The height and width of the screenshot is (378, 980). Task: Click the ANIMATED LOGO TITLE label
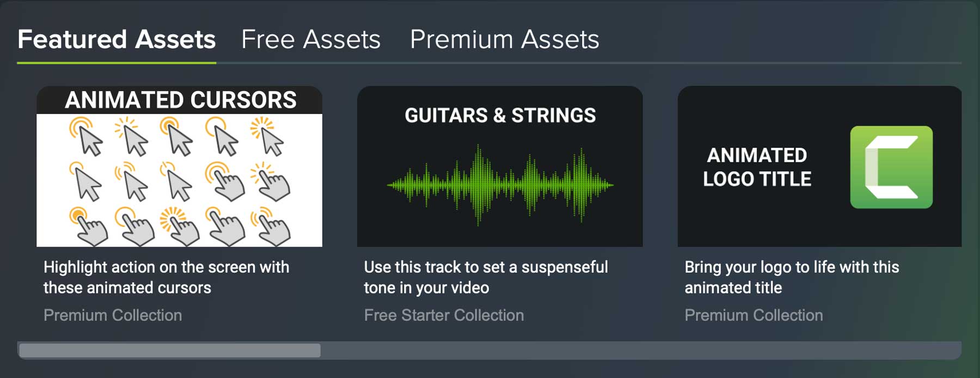coord(757,167)
